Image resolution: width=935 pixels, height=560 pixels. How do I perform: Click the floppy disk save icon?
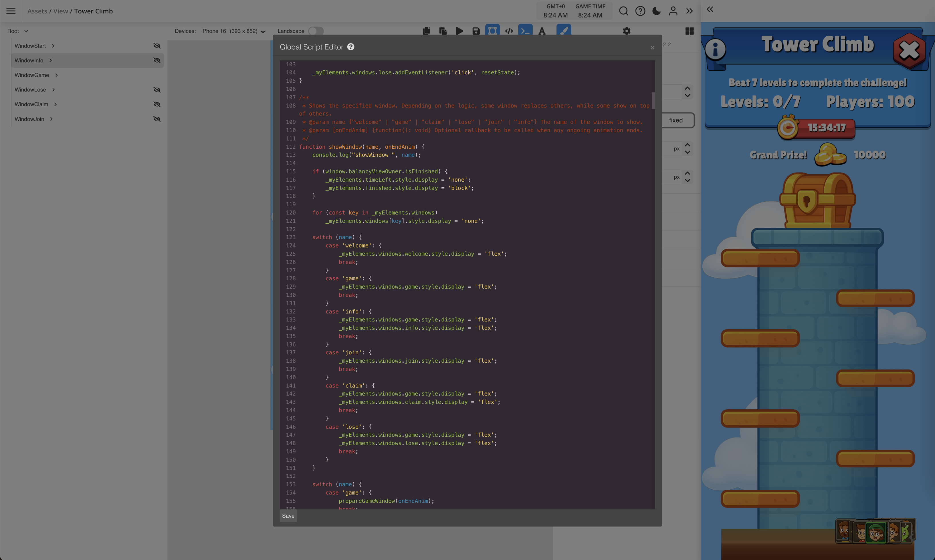pos(476,31)
